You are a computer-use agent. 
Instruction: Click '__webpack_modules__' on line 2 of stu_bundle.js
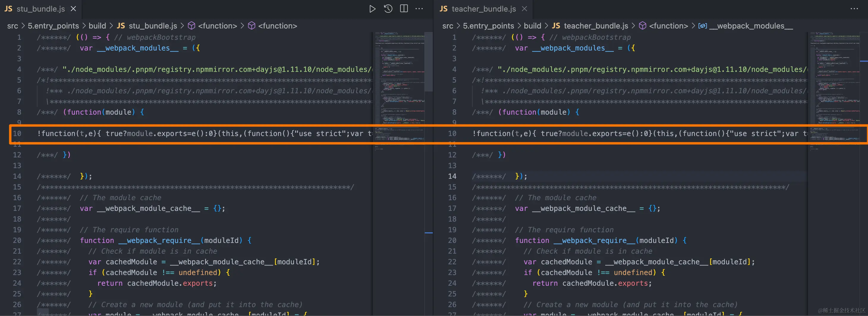point(137,48)
